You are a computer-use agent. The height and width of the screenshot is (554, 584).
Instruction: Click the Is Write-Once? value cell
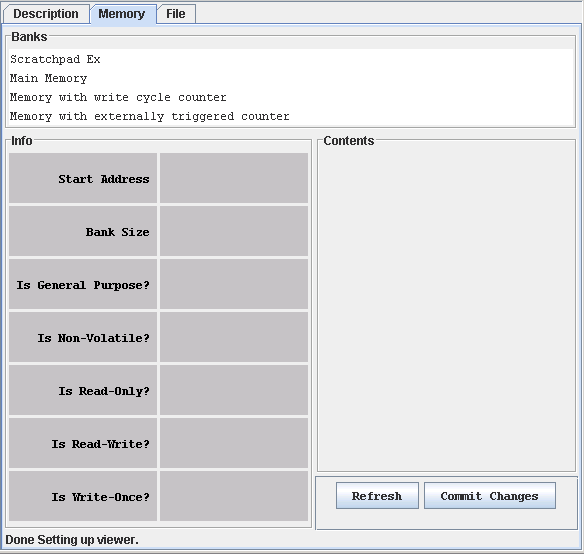pos(234,497)
